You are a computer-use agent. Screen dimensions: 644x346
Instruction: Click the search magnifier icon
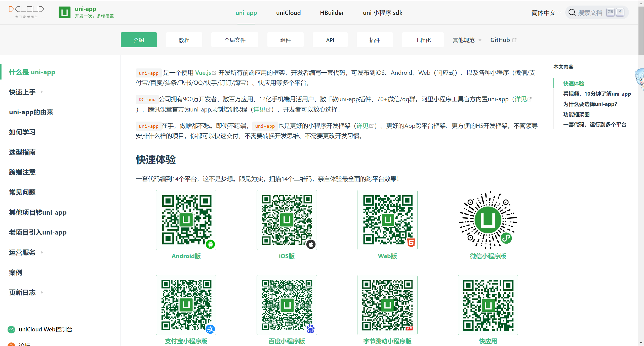(572, 12)
